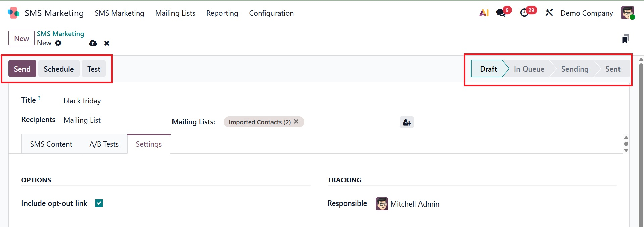This screenshot has height=227, width=644.
Task: Click the debug tools wrench icon
Action: [x=549, y=13]
